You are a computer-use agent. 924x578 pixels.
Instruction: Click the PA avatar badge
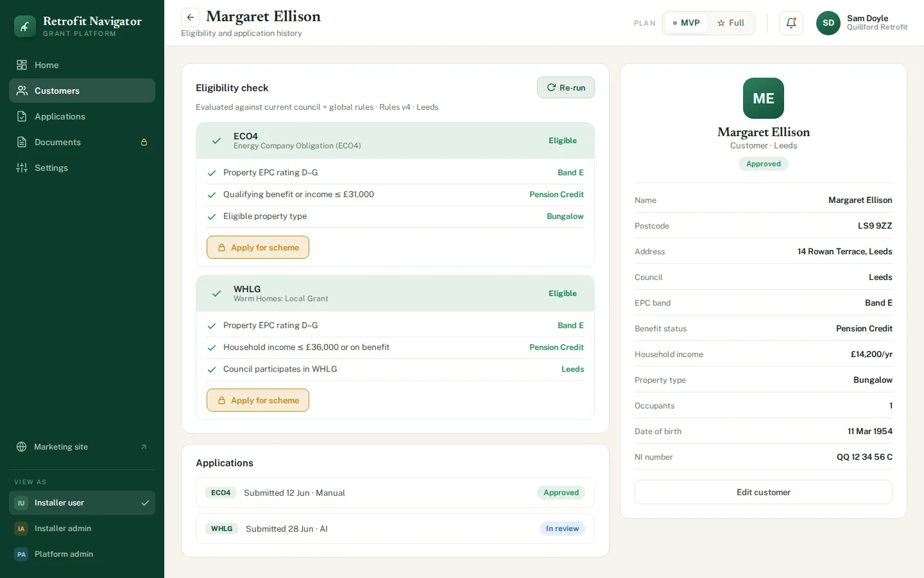tap(21, 554)
